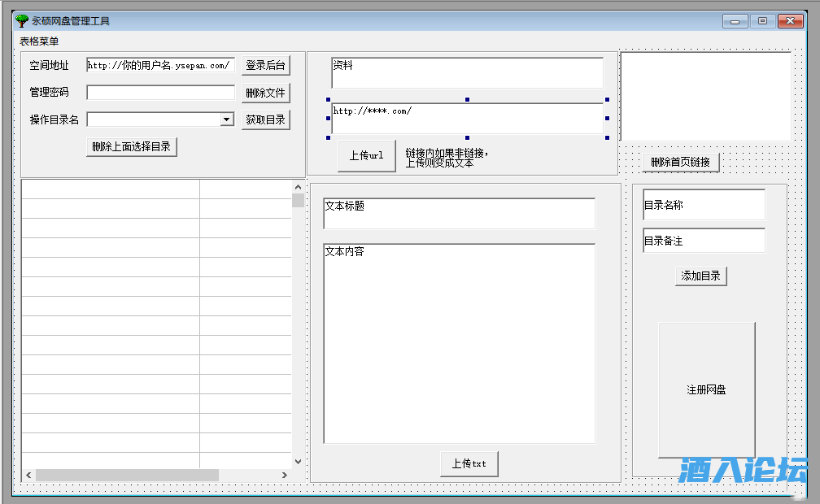Click the 登录后台 button

click(264, 65)
